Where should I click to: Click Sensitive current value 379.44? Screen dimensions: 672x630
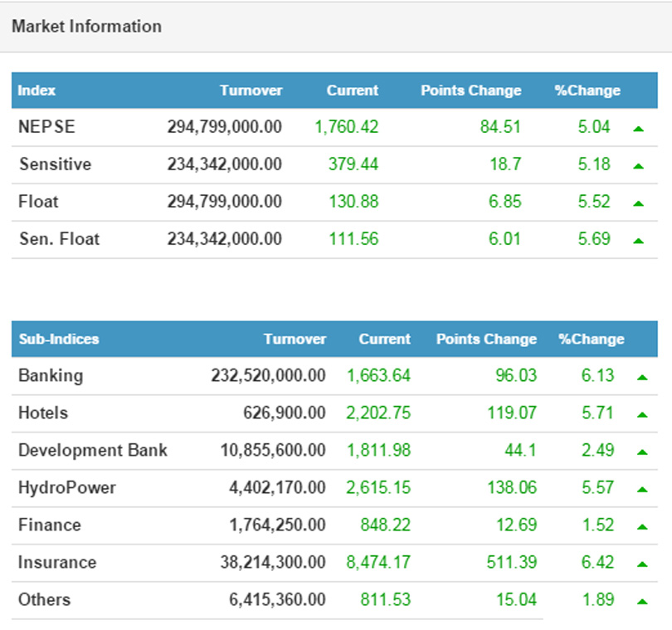click(353, 164)
